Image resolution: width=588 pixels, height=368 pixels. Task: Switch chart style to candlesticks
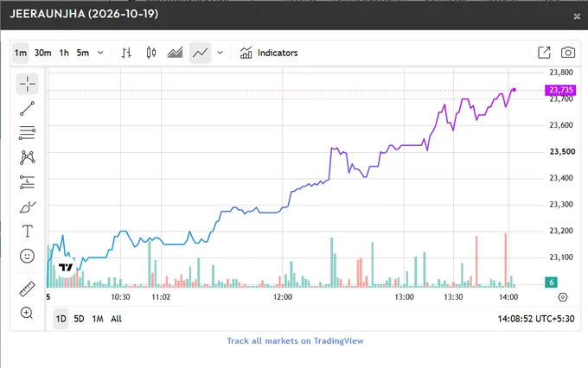pyautogui.click(x=151, y=53)
